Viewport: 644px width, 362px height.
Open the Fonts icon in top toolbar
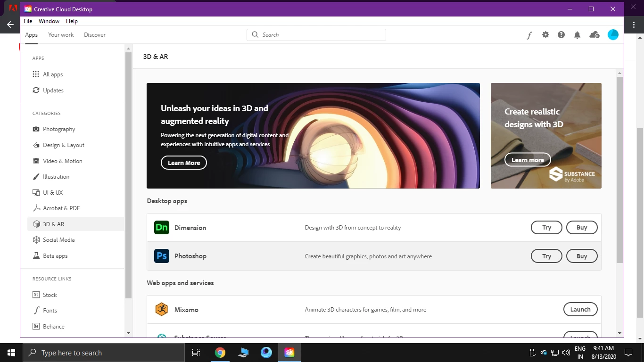click(529, 35)
